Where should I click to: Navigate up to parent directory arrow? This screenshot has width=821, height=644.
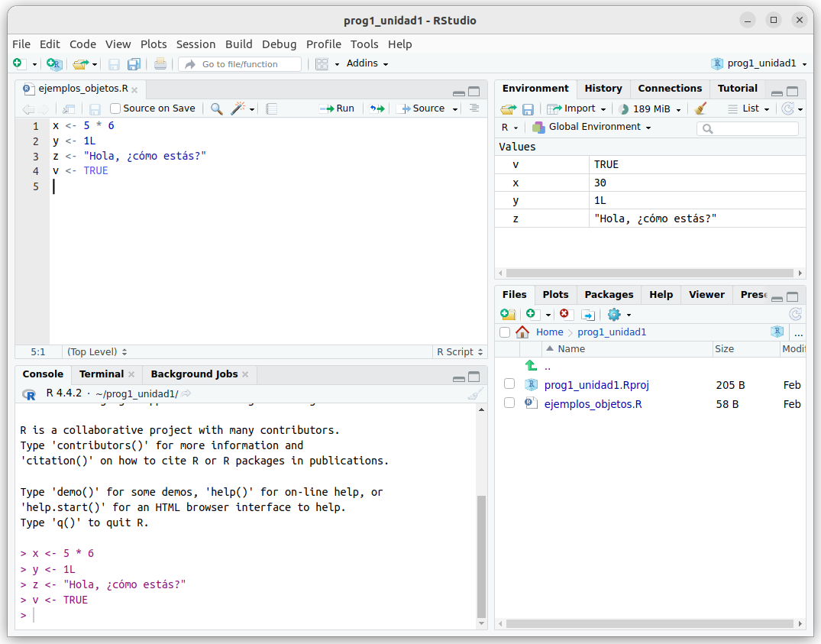[531, 365]
